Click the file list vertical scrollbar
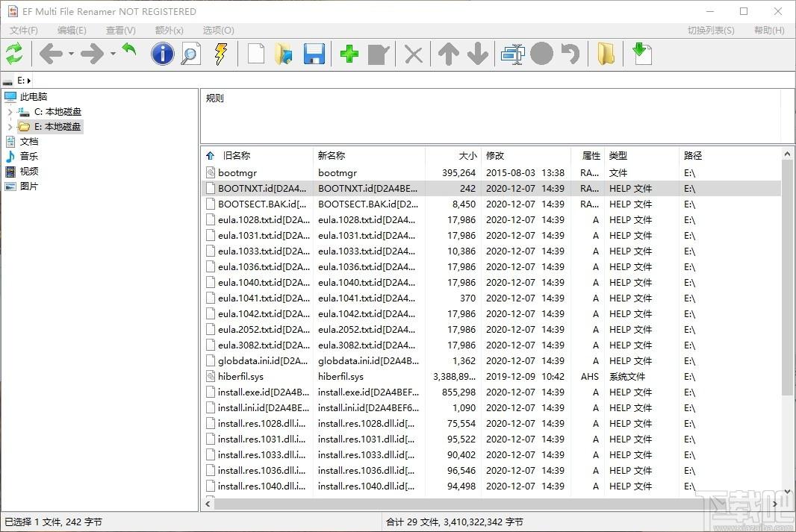Image resolution: width=796 pixels, height=532 pixels. (x=788, y=298)
